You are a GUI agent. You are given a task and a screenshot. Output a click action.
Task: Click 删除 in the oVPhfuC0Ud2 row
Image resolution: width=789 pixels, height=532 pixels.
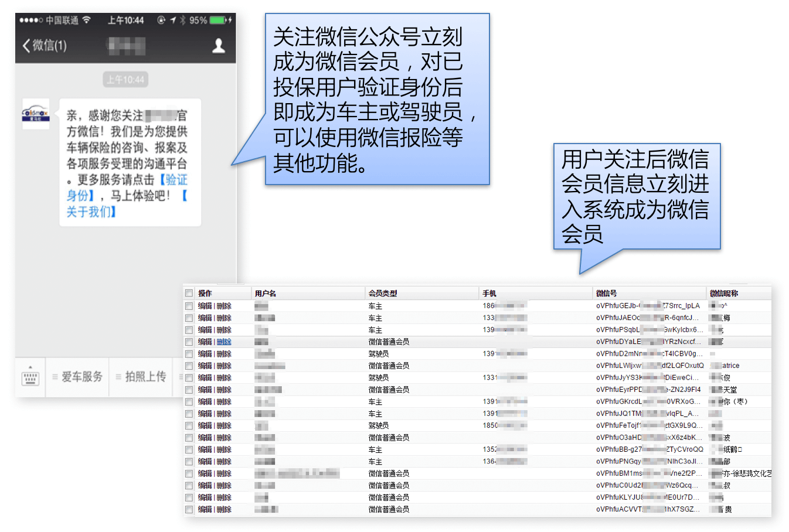pos(224,485)
